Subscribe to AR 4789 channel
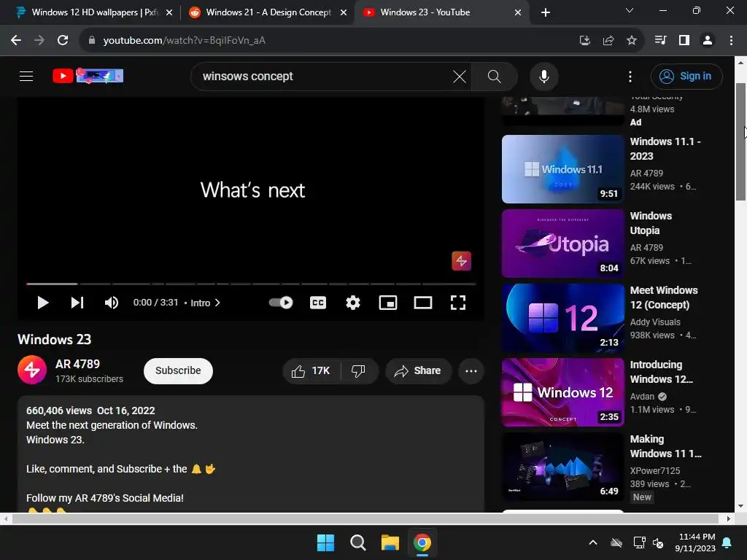The width and height of the screenshot is (747, 560). tap(178, 371)
